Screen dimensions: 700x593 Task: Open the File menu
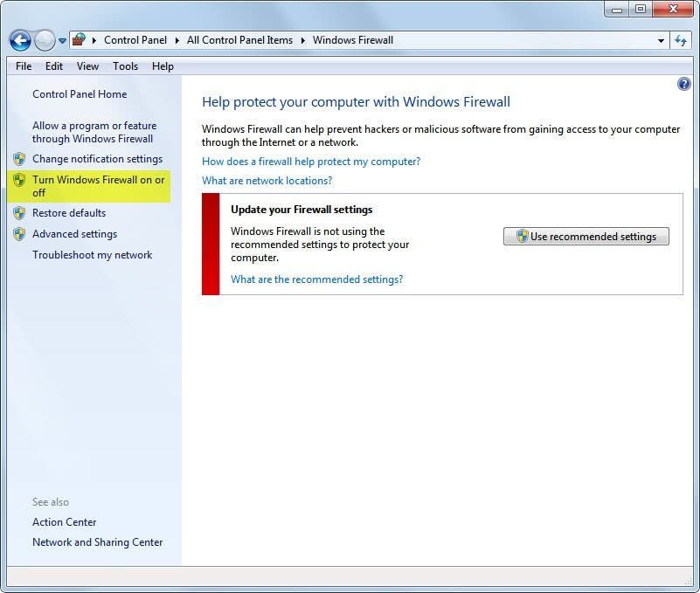[x=24, y=66]
